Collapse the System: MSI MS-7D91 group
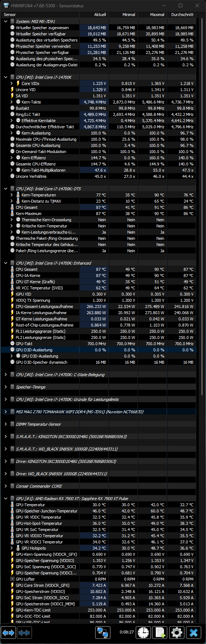Viewport: 206px width, 644px height. tap(5, 22)
